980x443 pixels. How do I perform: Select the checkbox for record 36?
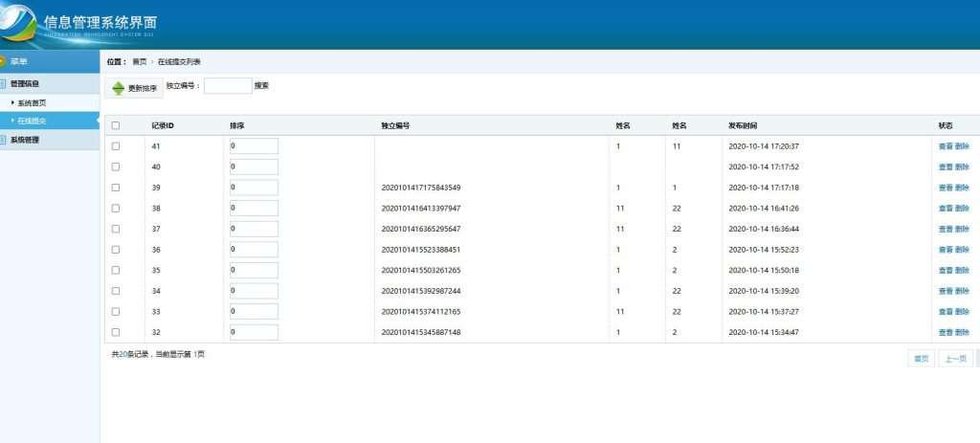tap(116, 250)
